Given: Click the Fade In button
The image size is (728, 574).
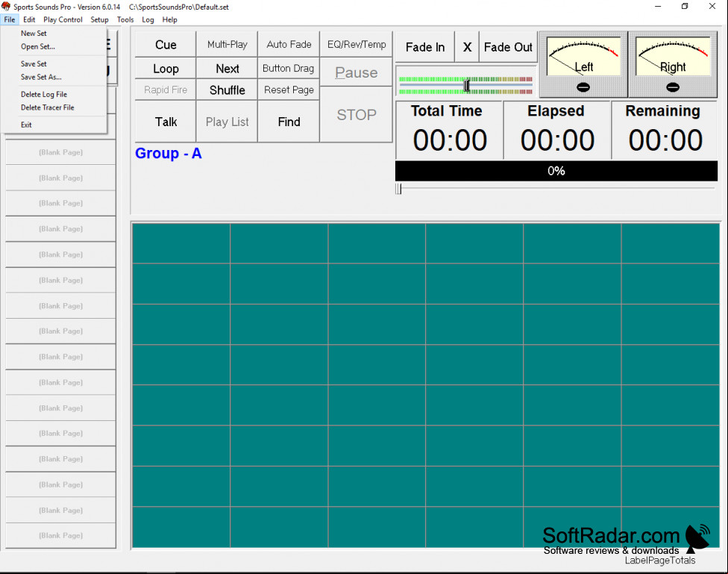Looking at the screenshot, I should pyautogui.click(x=425, y=47).
